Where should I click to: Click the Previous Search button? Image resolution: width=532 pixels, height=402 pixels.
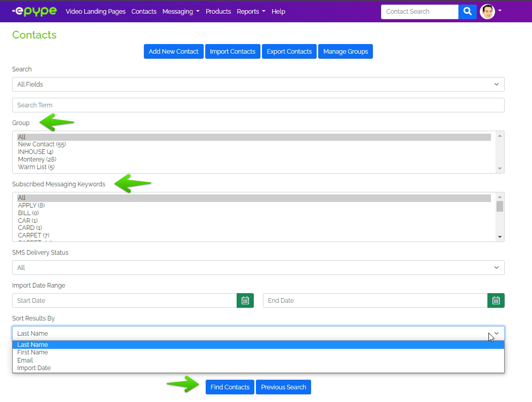click(283, 387)
